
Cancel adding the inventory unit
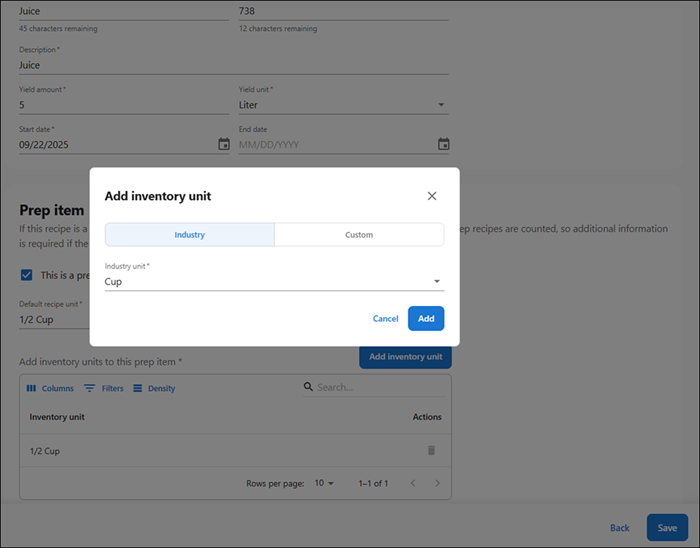click(385, 319)
